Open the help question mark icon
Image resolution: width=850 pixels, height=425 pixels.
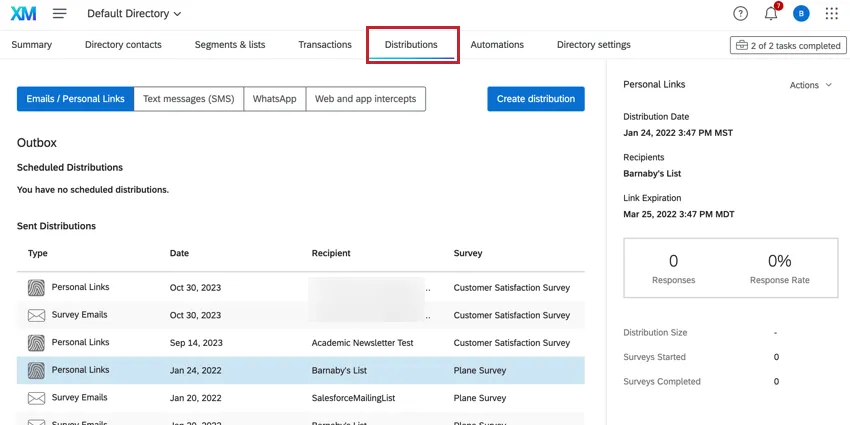click(740, 14)
